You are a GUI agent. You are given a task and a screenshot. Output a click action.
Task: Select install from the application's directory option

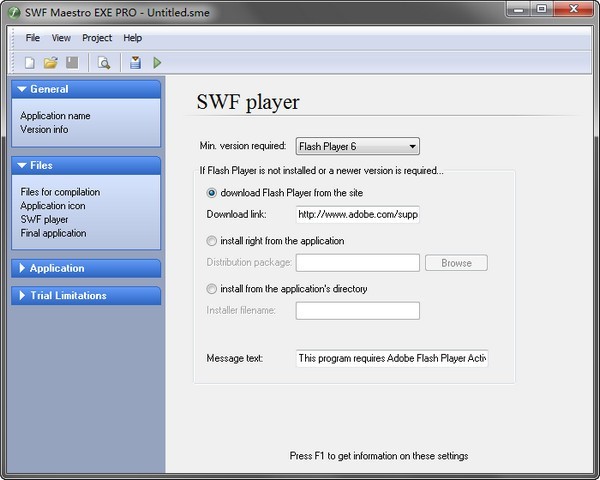click(x=211, y=289)
